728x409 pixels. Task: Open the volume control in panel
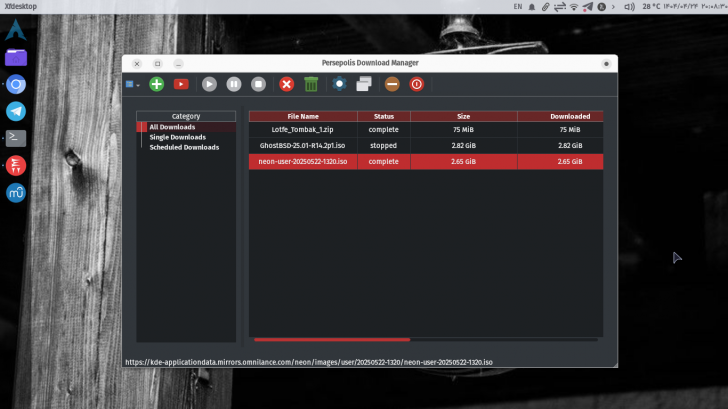(x=629, y=6)
